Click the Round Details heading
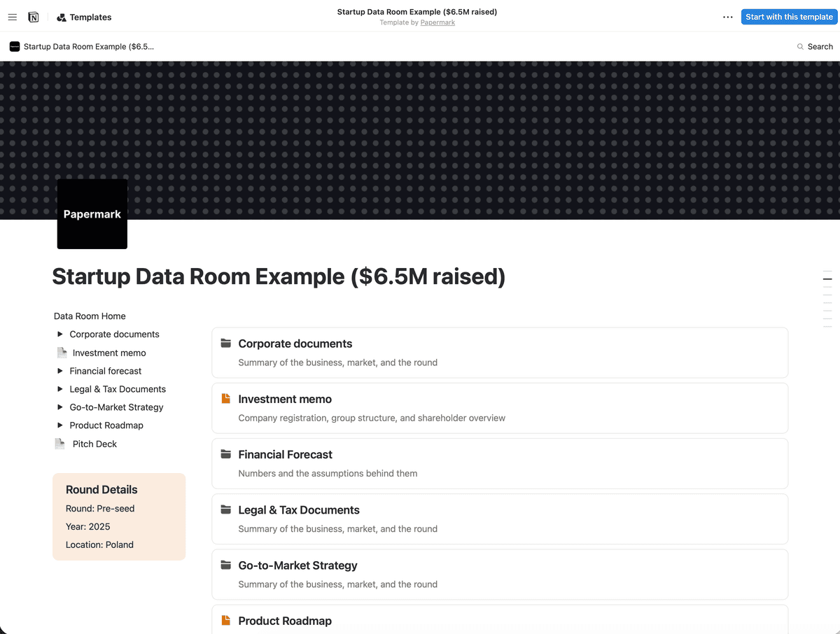Screen dimensions: 840x634 click(101, 490)
